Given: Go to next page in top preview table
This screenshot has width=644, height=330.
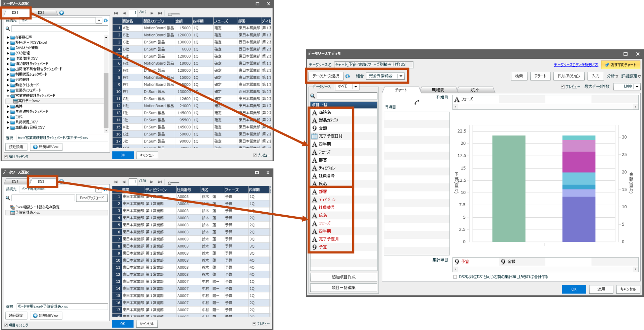Looking at the screenshot, I should [152, 13].
